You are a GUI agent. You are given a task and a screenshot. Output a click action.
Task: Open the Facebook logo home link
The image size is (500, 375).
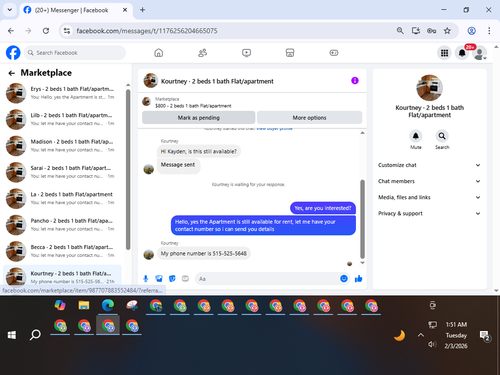[x=13, y=53]
